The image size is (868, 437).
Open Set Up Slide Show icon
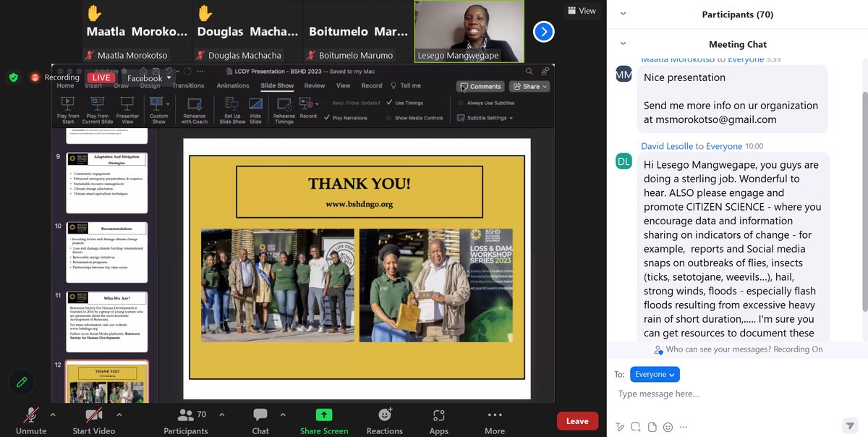click(232, 103)
